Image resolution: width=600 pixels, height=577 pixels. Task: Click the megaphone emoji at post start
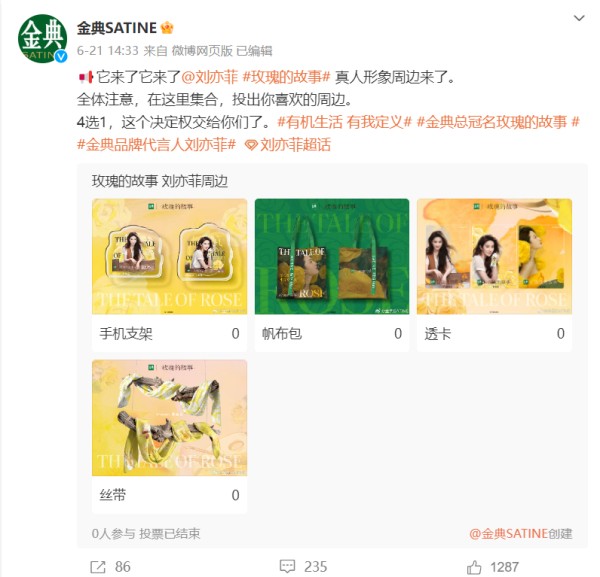coord(86,77)
